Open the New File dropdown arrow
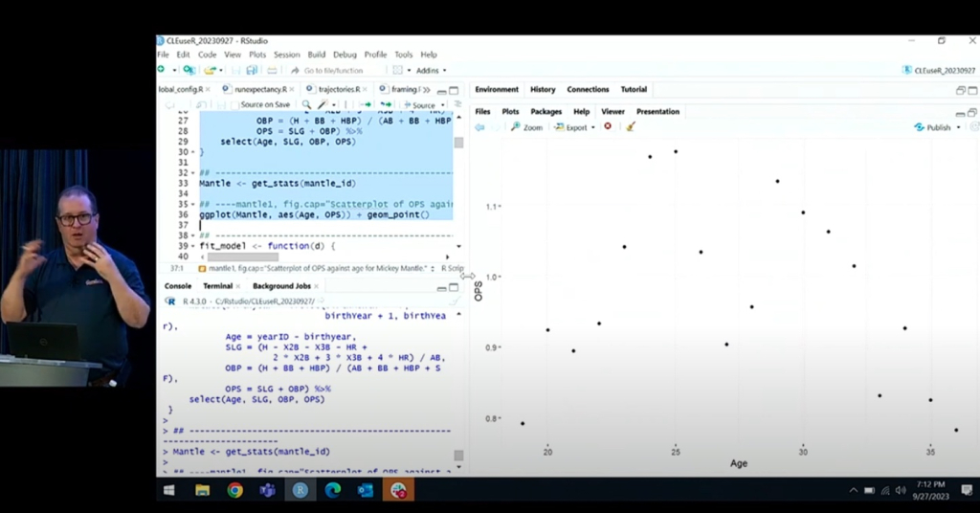The width and height of the screenshot is (980, 513). [x=174, y=71]
